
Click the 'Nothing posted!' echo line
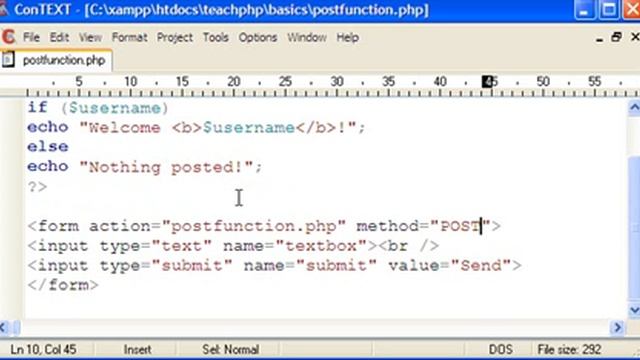click(x=145, y=167)
